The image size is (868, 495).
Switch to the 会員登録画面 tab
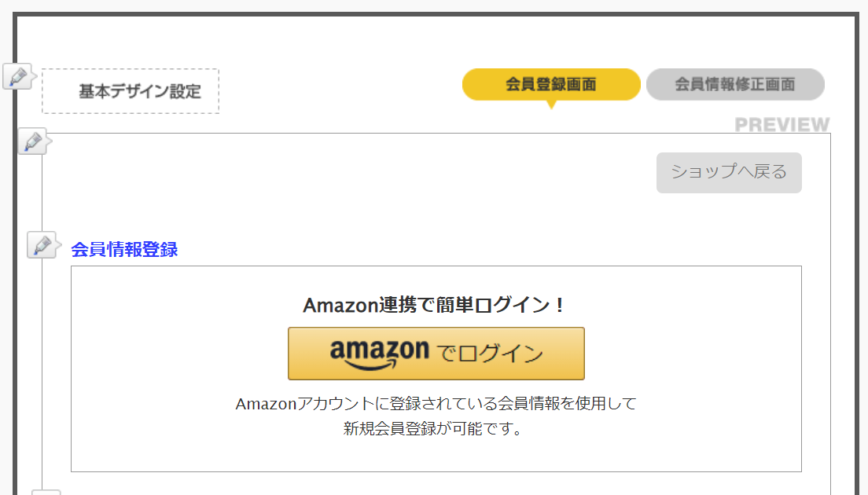(551, 84)
